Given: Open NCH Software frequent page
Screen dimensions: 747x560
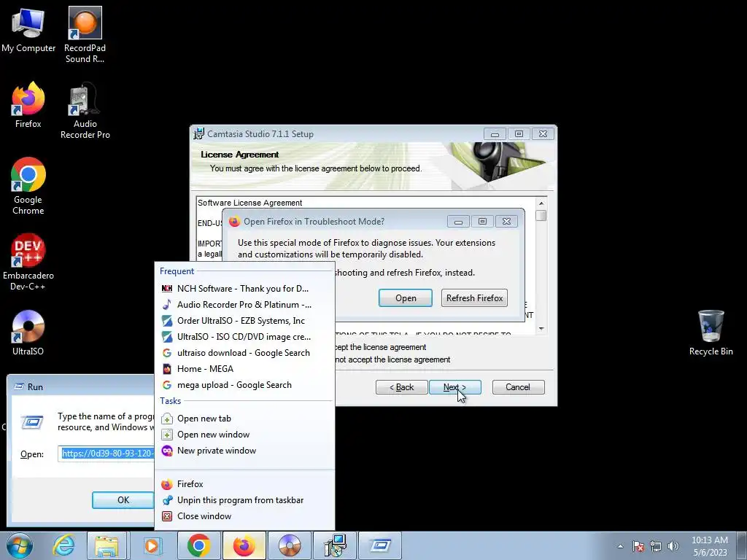Looking at the screenshot, I should coord(244,289).
